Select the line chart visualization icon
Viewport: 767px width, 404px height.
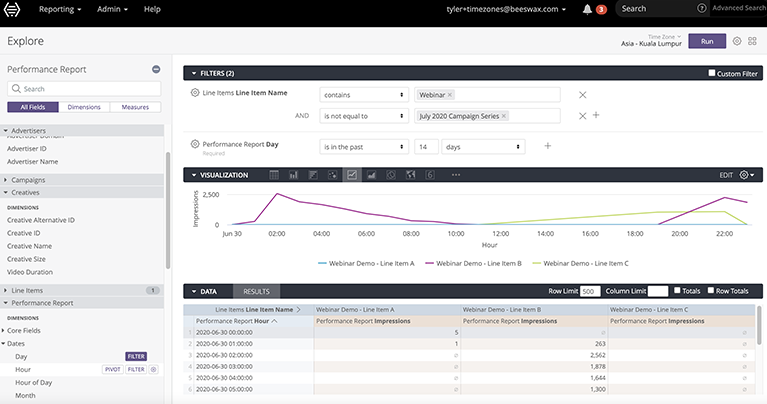pos(352,175)
